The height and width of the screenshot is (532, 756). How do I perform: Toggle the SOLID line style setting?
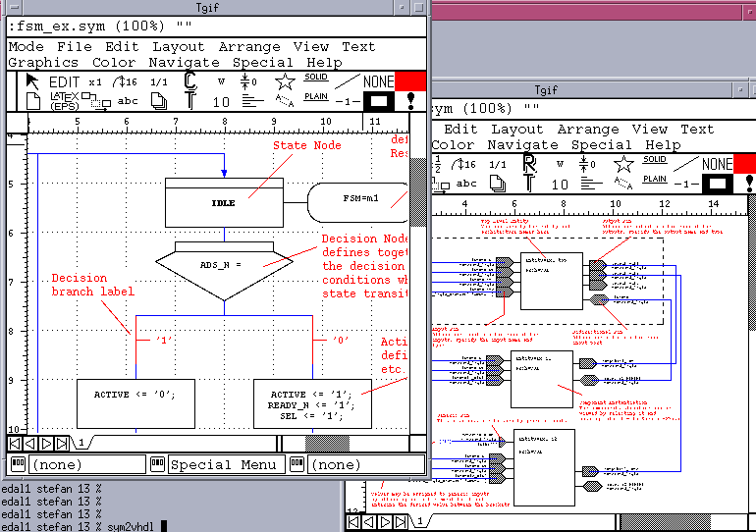[x=316, y=78]
